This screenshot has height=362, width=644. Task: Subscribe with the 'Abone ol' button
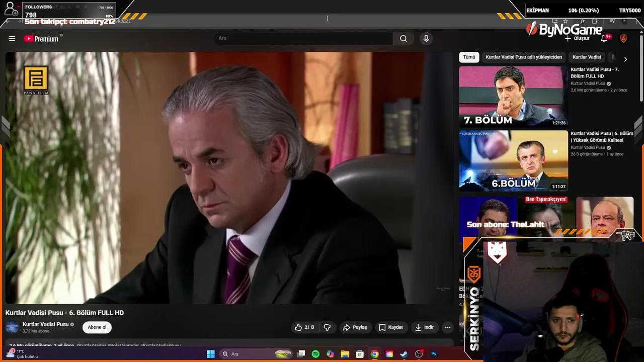(97, 327)
